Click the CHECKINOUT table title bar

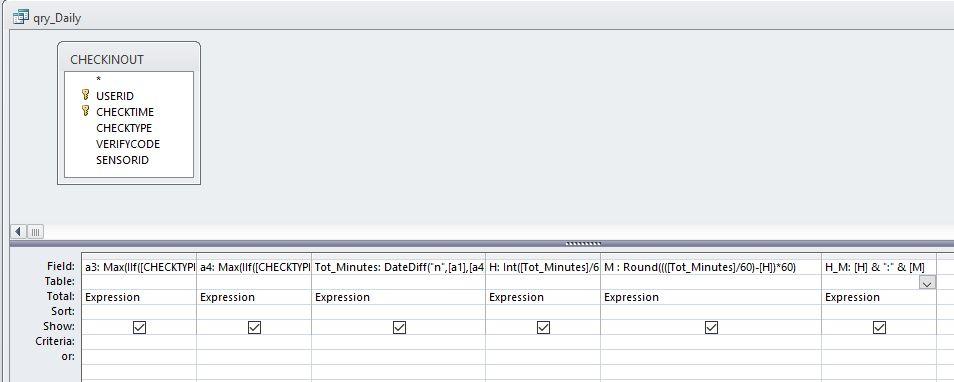128,59
